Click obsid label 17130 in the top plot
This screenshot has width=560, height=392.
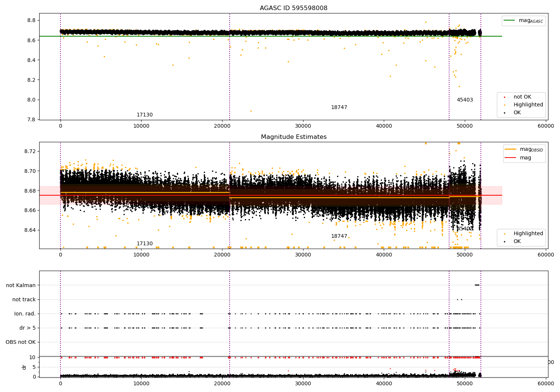coord(144,115)
